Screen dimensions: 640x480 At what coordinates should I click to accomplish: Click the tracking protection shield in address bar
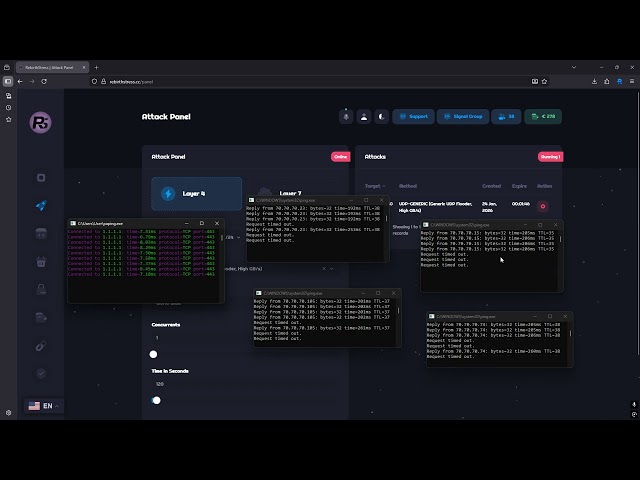point(94,82)
